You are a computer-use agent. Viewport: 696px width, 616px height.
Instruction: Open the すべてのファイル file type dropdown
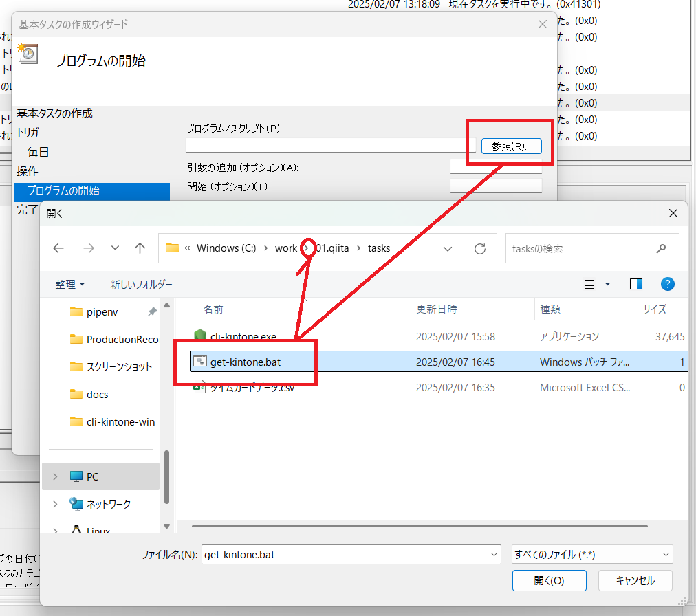pyautogui.click(x=591, y=554)
